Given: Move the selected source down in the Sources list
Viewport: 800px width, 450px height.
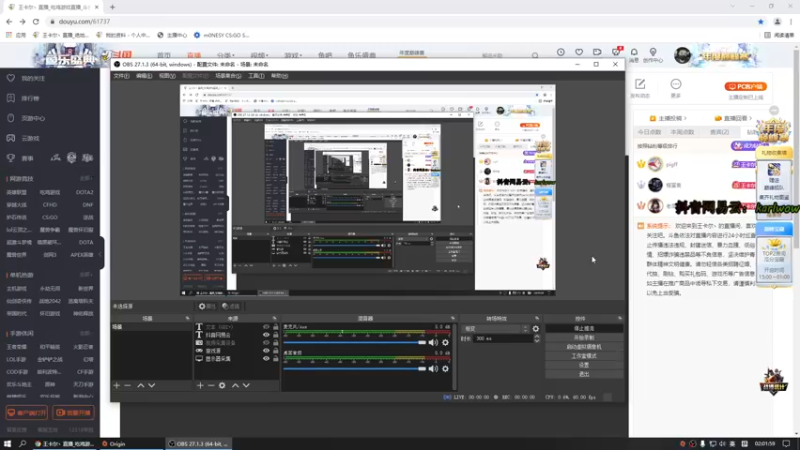Looking at the screenshot, I should coord(246,386).
